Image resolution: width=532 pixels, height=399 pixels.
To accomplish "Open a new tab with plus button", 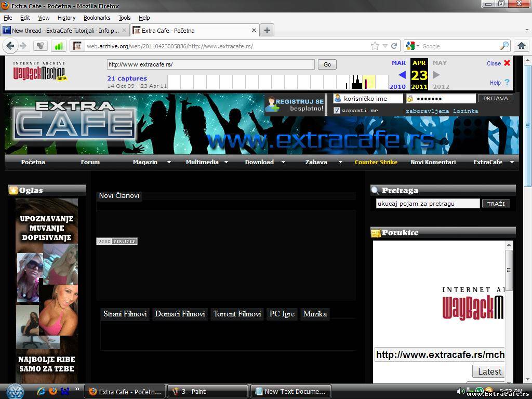I will [267, 30].
